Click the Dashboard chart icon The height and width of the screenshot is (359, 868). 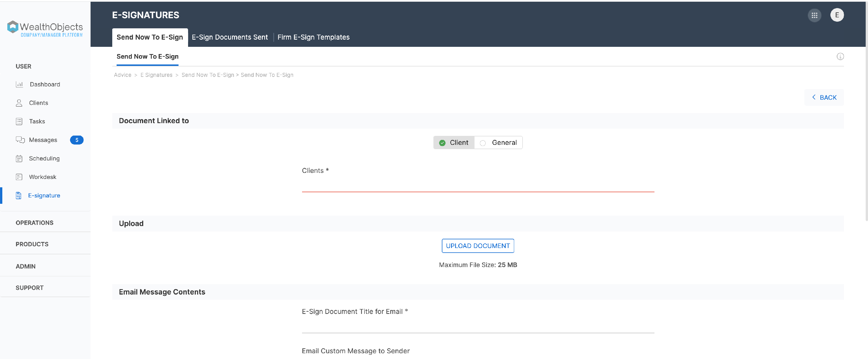[19, 84]
